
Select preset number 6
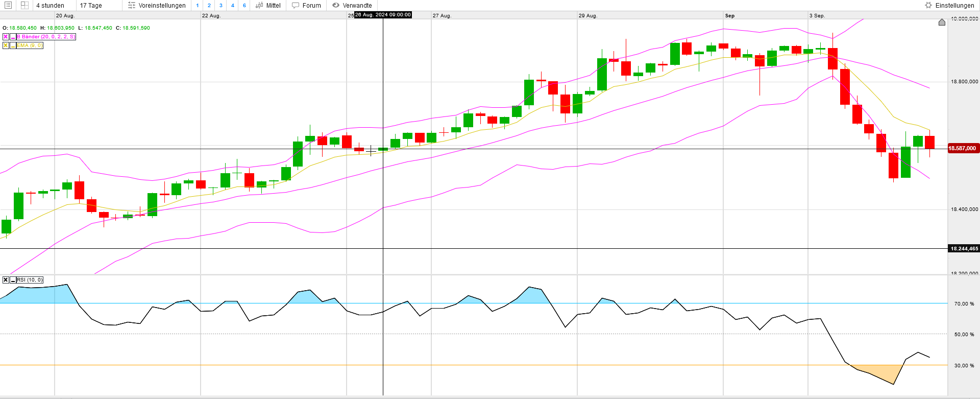click(x=244, y=6)
